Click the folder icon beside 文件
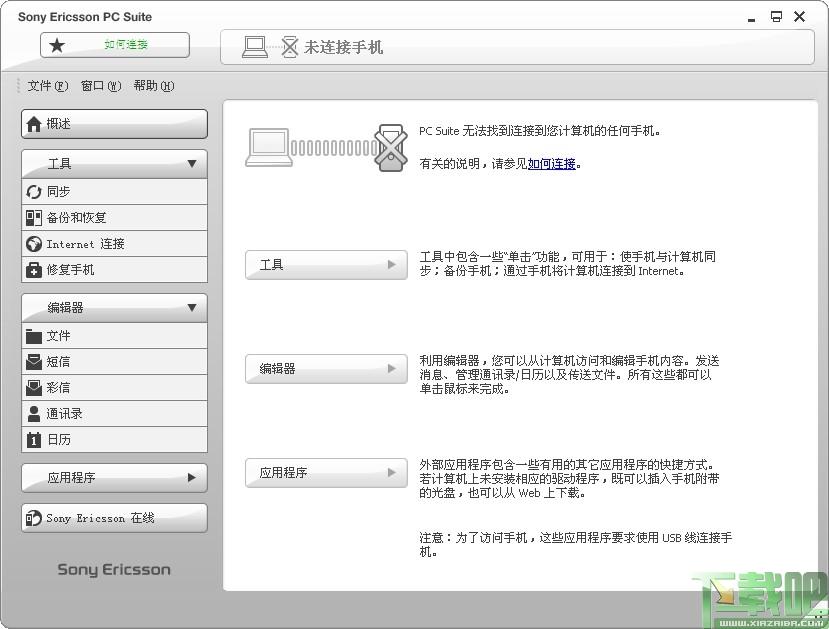This screenshot has width=829, height=629. coord(33,336)
